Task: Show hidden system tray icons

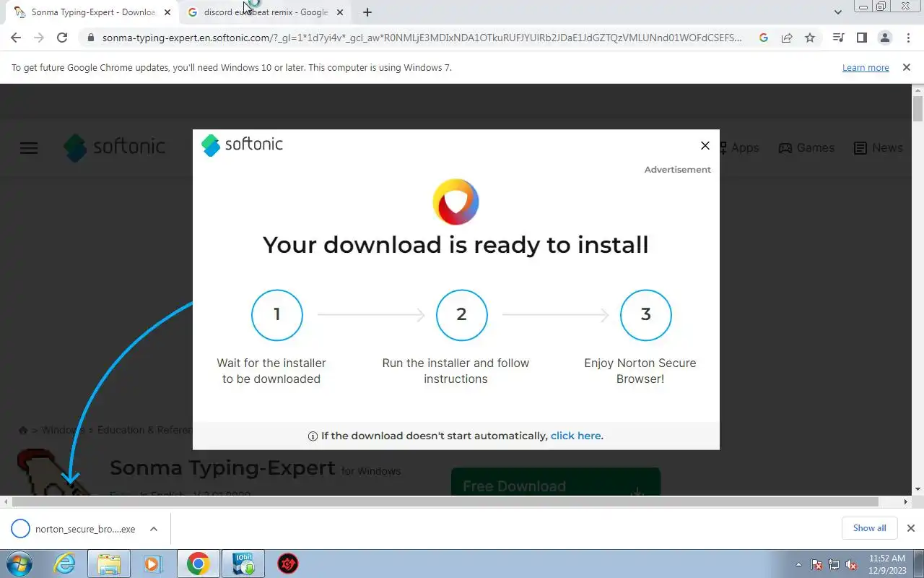Action: [x=798, y=564]
